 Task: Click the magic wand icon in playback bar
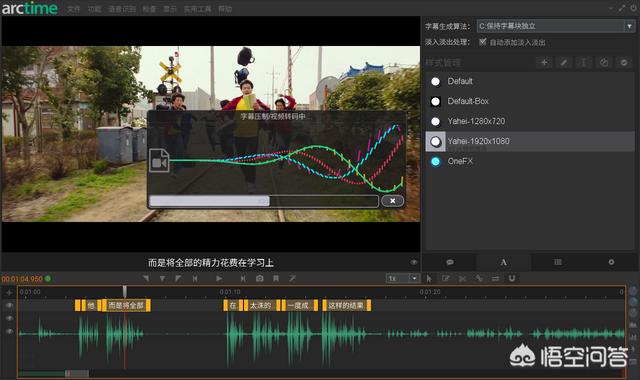pos(292,278)
